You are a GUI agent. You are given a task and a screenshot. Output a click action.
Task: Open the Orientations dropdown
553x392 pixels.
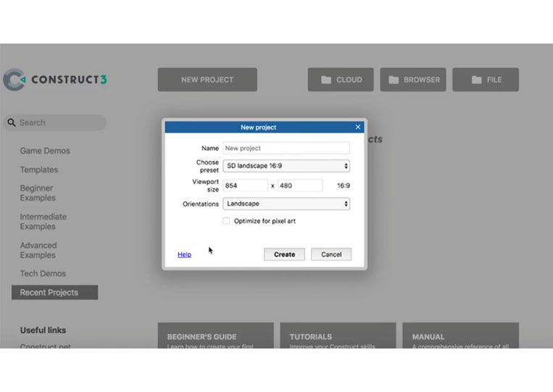point(286,204)
